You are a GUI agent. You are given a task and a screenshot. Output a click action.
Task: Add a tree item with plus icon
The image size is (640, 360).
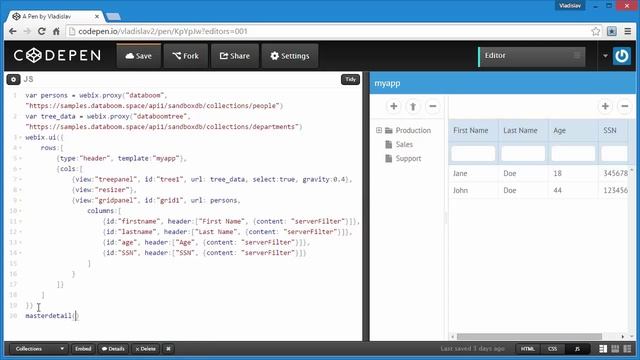(393, 107)
